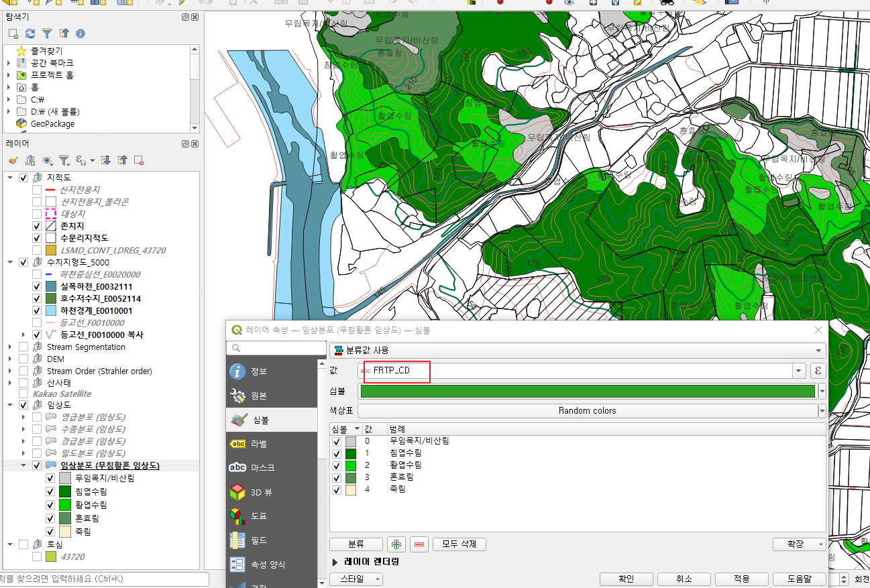Open the Layer Styling panel paintbrush icon

pos(12,160)
